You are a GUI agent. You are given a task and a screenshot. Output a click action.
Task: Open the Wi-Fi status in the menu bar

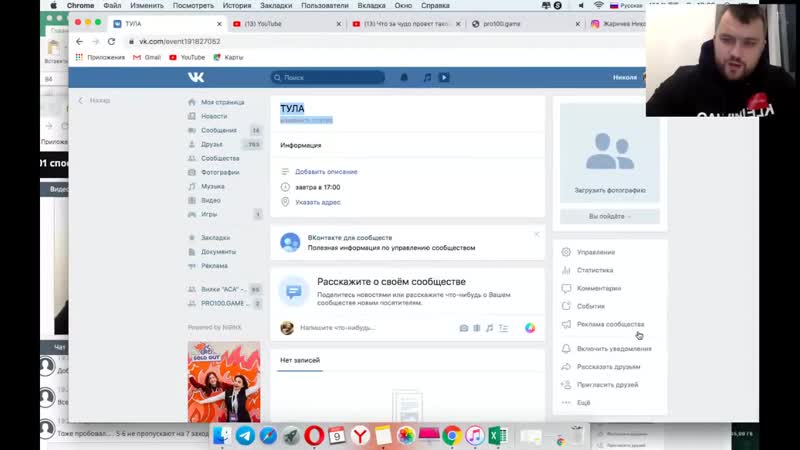coord(598,6)
